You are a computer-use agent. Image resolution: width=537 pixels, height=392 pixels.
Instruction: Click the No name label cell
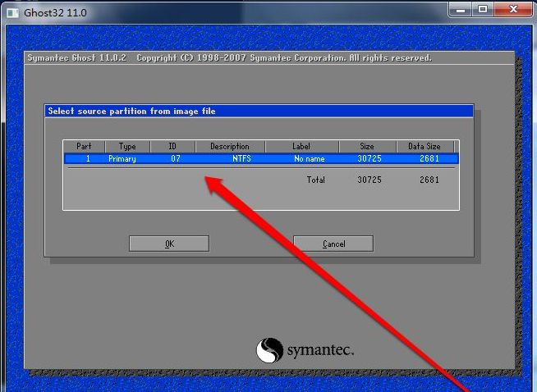click(x=310, y=159)
